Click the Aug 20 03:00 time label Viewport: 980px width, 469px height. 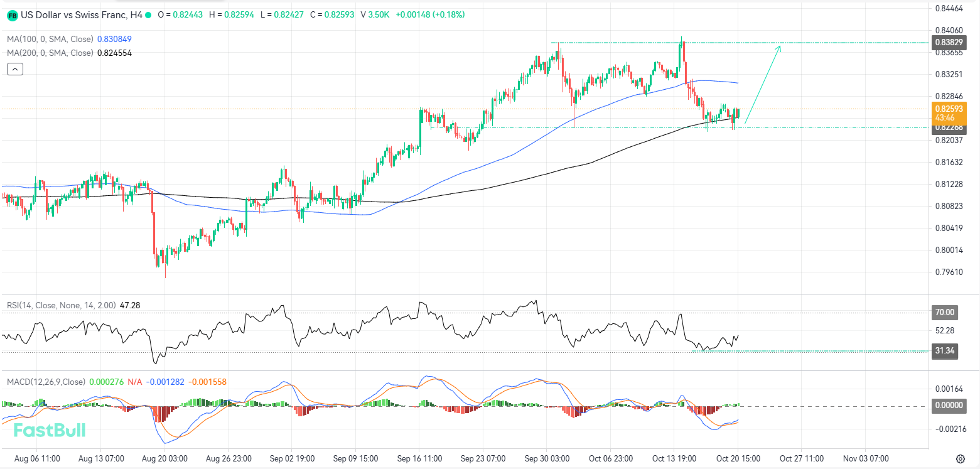click(164, 458)
